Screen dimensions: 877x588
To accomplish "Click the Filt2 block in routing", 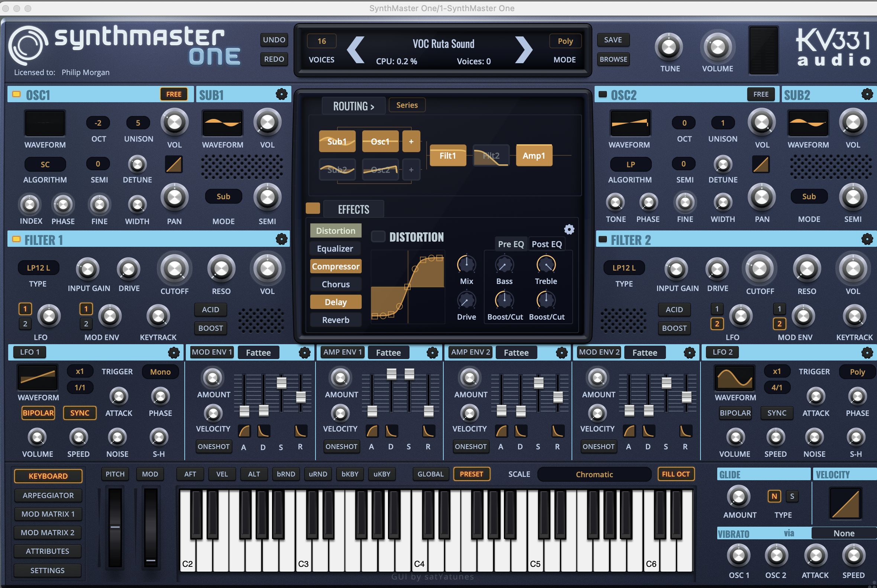I will (x=491, y=155).
